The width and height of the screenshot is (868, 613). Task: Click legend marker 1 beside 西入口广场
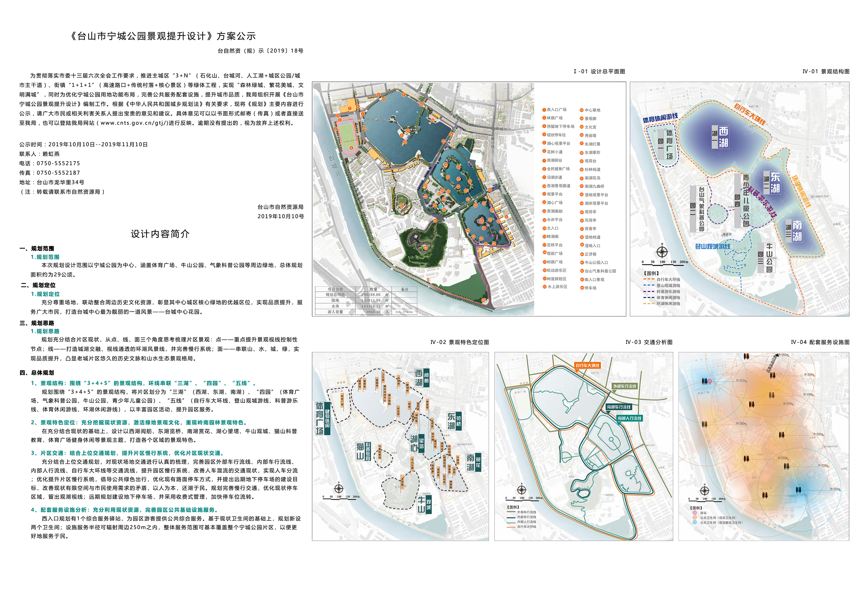pos(544,110)
